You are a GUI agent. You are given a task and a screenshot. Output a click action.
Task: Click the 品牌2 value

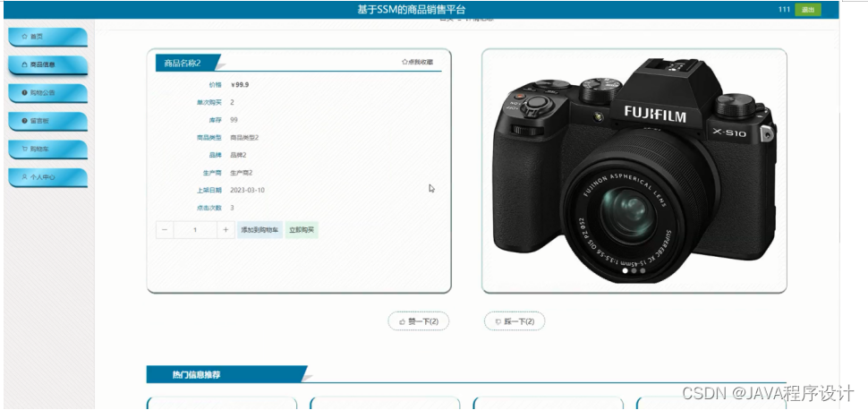(x=239, y=155)
